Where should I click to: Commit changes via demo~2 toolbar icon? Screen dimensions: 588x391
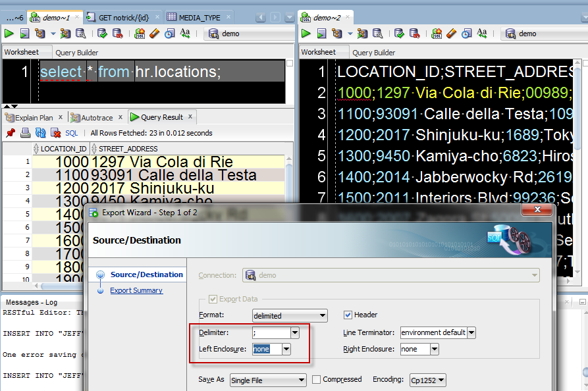point(399,34)
